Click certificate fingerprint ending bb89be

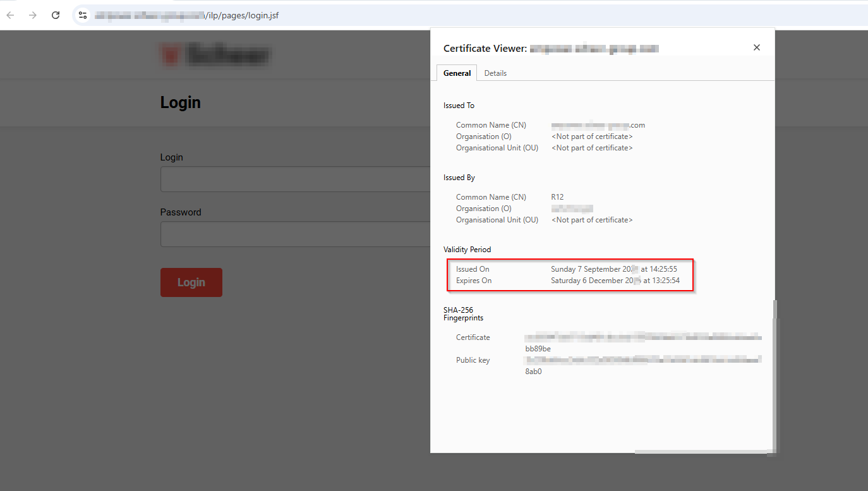coord(538,349)
